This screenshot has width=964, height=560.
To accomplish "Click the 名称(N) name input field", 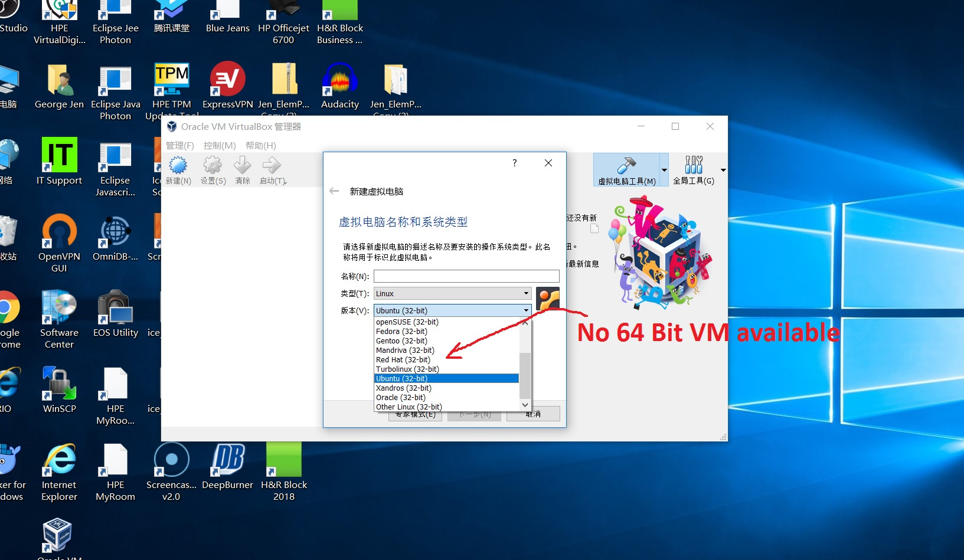I will coord(466,276).
